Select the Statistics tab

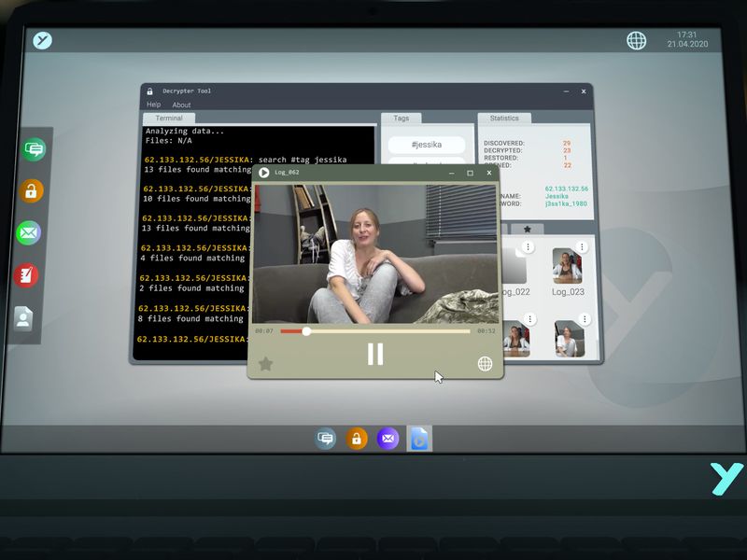[x=504, y=119]
